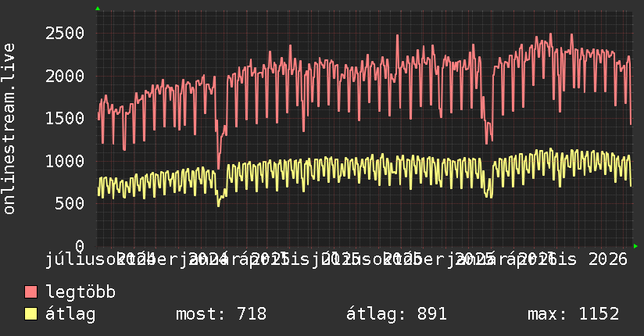Click the onlinestream.live vertical axis title
This screenshot has height=336, width=644.
[9, 129]
